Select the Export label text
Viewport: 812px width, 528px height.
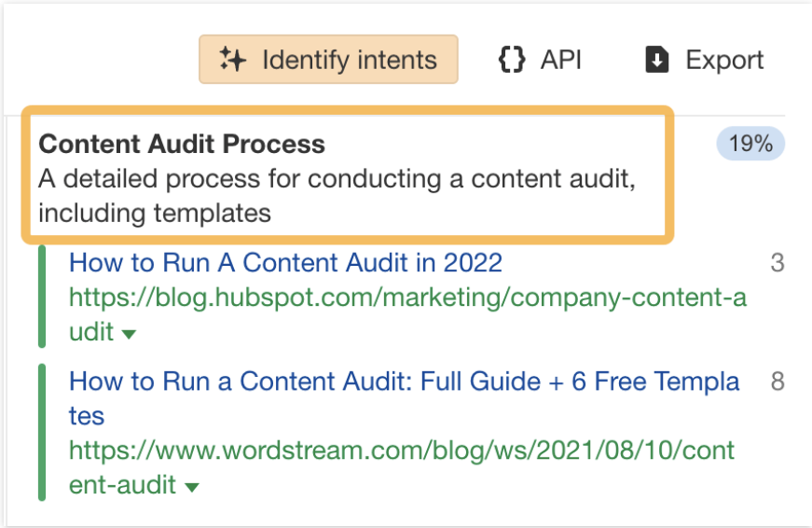click(724, 61)
